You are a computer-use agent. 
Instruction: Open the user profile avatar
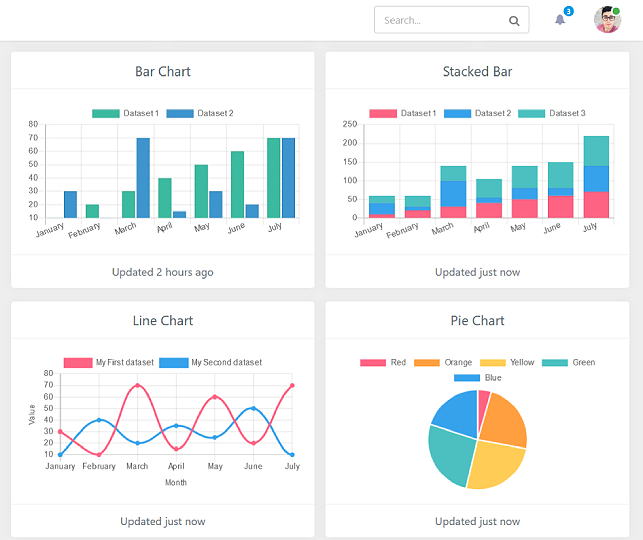tap(607, 20)
